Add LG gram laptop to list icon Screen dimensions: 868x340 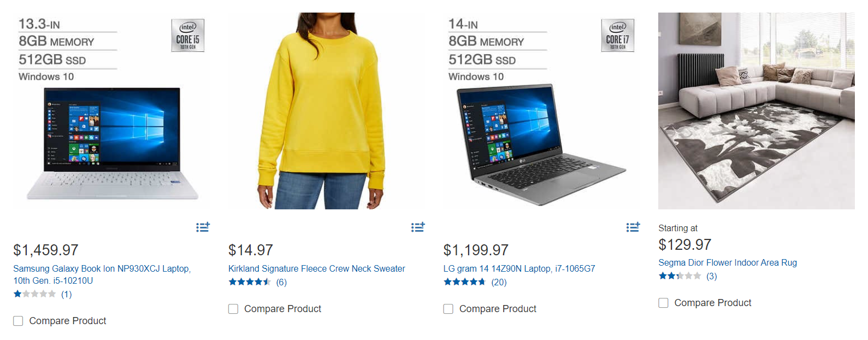(x=633, y=227)
